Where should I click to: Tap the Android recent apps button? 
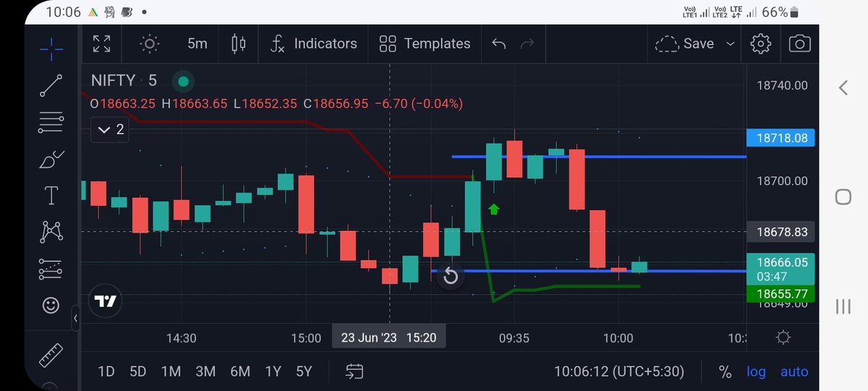tap(843, 306)
